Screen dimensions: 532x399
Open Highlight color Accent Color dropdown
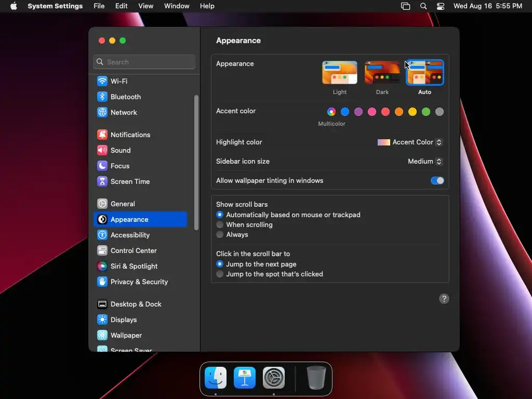click(x=410, y=142)
